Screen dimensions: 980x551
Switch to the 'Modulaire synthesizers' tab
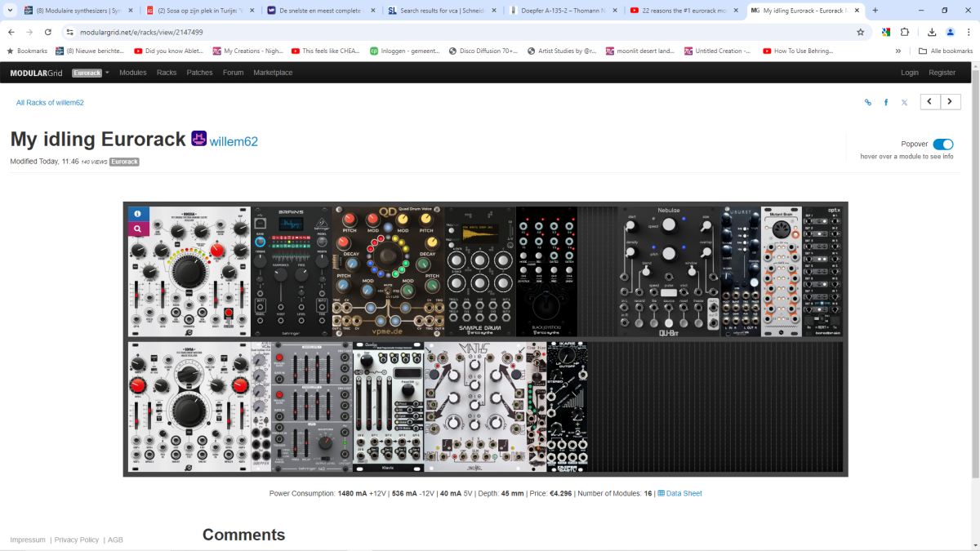tap(79, 11)
